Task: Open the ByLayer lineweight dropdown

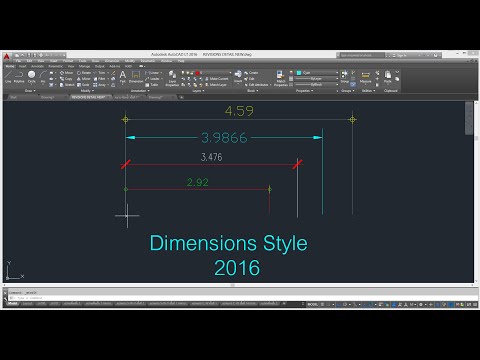Action: pos(317,79)
